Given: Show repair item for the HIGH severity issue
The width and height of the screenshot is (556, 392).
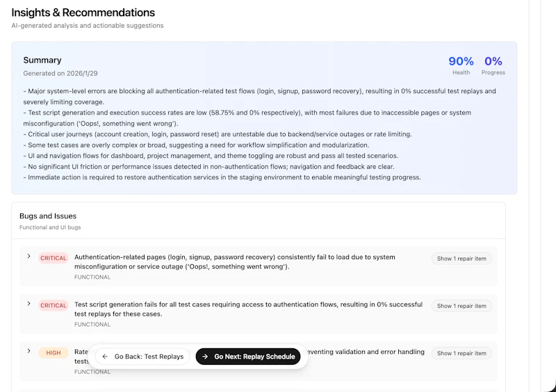Looking at the screenshot, I should point(461,353).
